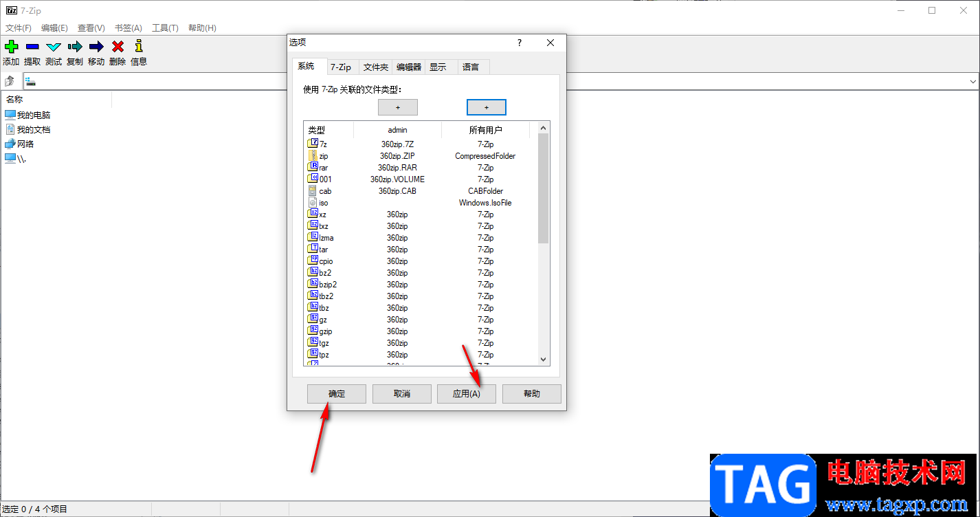The image size is (980, 517).
Task: Switch to the 系统 tab
Action: 306,66
